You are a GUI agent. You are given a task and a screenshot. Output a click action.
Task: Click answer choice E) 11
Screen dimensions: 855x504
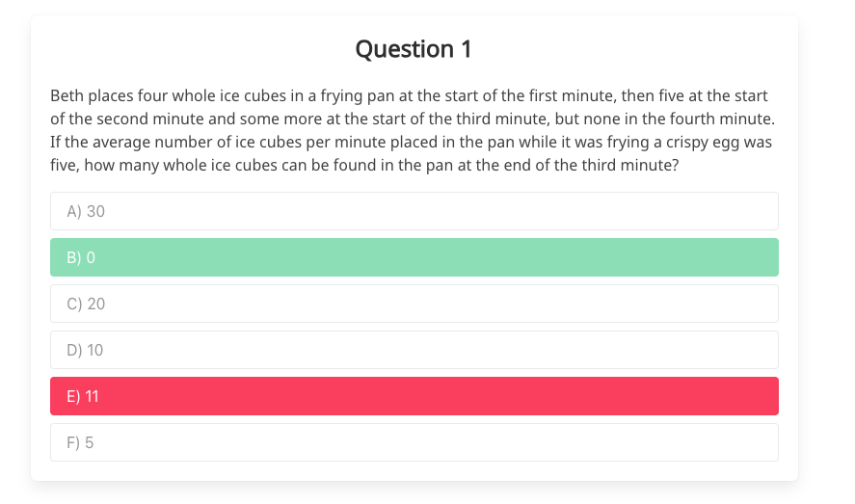(x=414, y=396)
